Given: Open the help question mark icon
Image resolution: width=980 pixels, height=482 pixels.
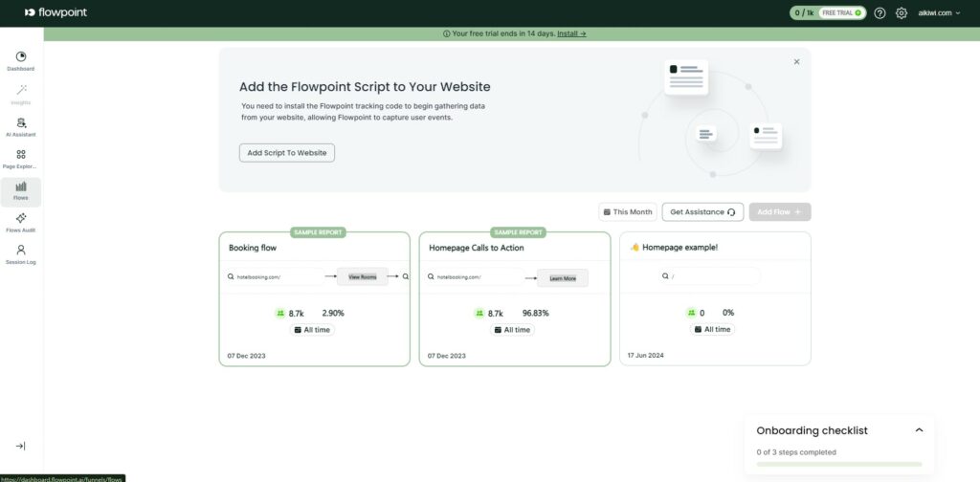Looking at the screenshot, I should click(x=880, y=13).
